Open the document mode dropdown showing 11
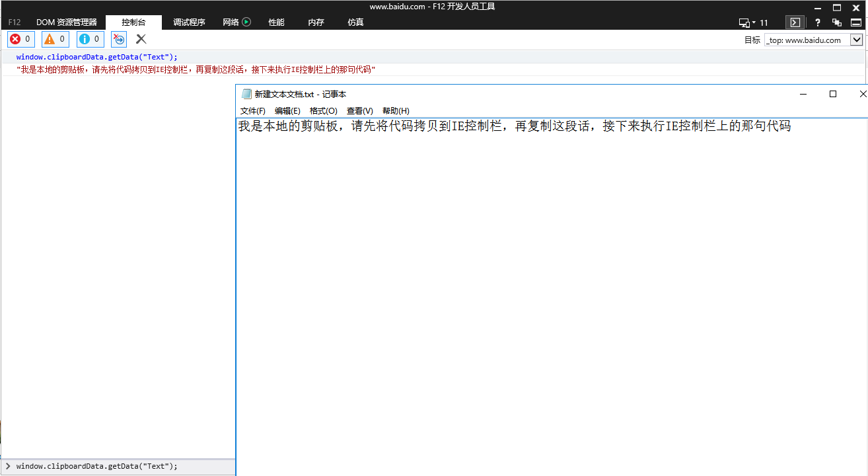Image resolution: width=868 pixels, height=476 pixels. [754, 22]
